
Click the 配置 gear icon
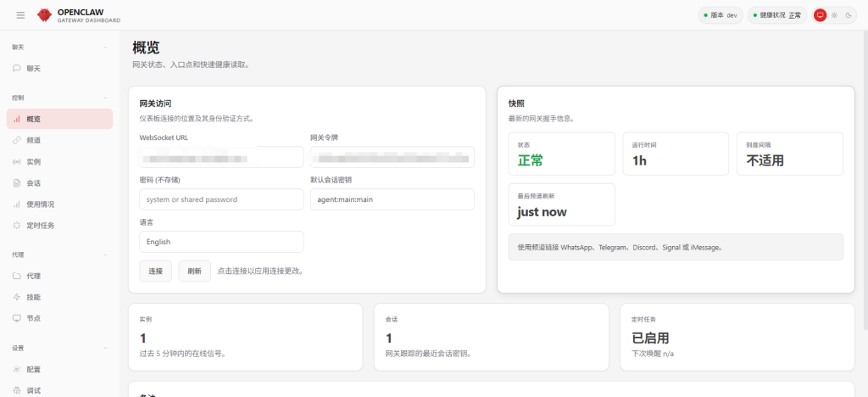coord(17,369)
